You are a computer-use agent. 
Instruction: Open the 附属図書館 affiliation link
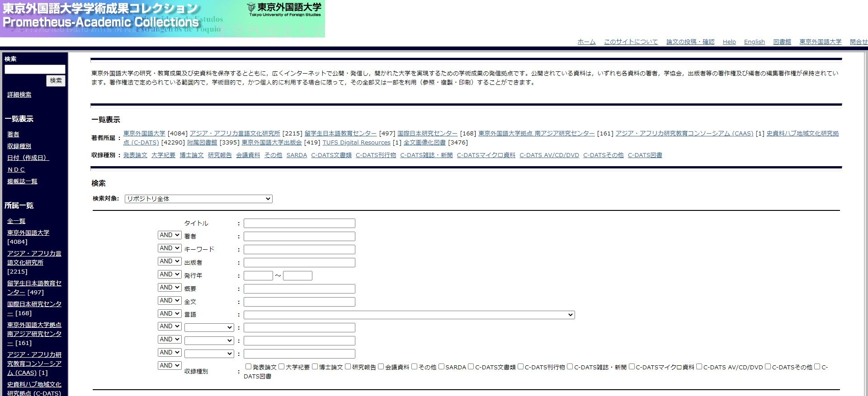(202, 143)
